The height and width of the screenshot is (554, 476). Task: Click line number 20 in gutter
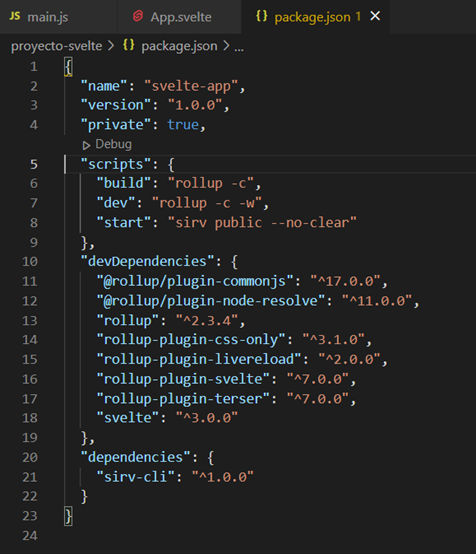pos(30,457)
